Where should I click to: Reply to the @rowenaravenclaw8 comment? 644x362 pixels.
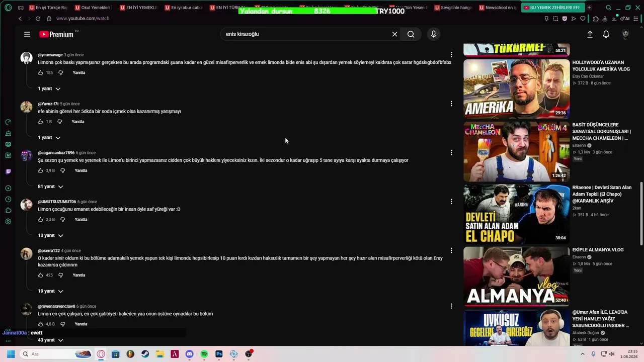pos(81,324)
